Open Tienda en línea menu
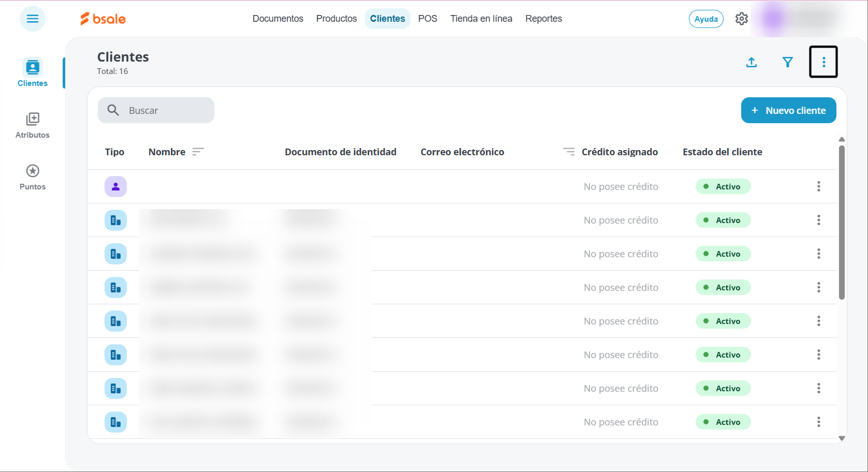The height and width of the screenshot is (472, 868). pos(481,19)
